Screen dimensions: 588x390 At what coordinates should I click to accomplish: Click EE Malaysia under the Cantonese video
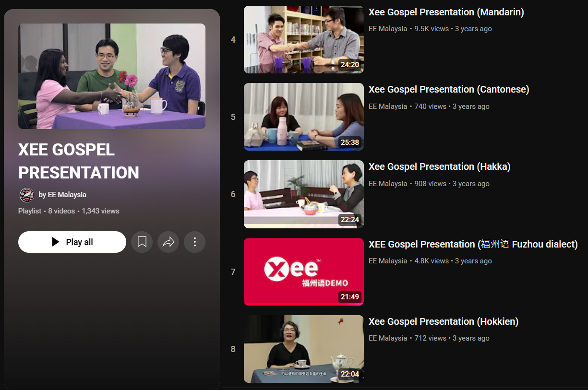(388, 106)
